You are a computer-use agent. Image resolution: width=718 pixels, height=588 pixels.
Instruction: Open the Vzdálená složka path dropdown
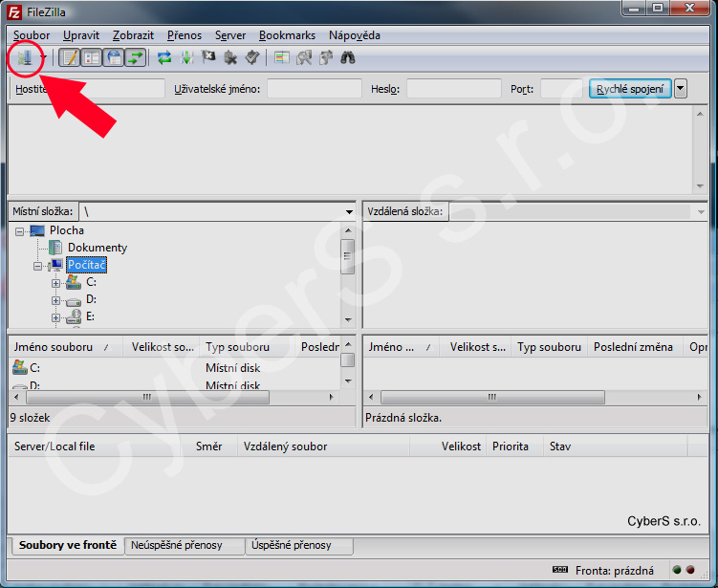point(701,211)
